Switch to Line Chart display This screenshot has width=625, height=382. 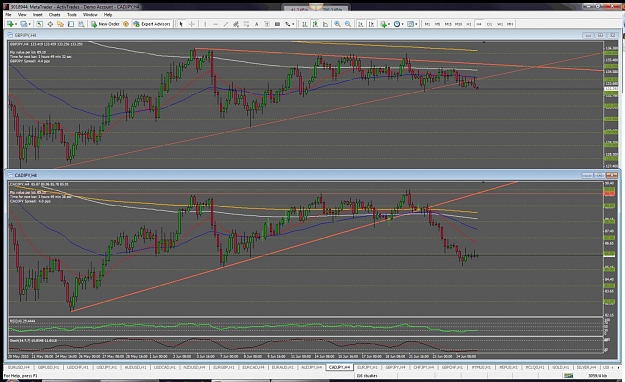325,24
